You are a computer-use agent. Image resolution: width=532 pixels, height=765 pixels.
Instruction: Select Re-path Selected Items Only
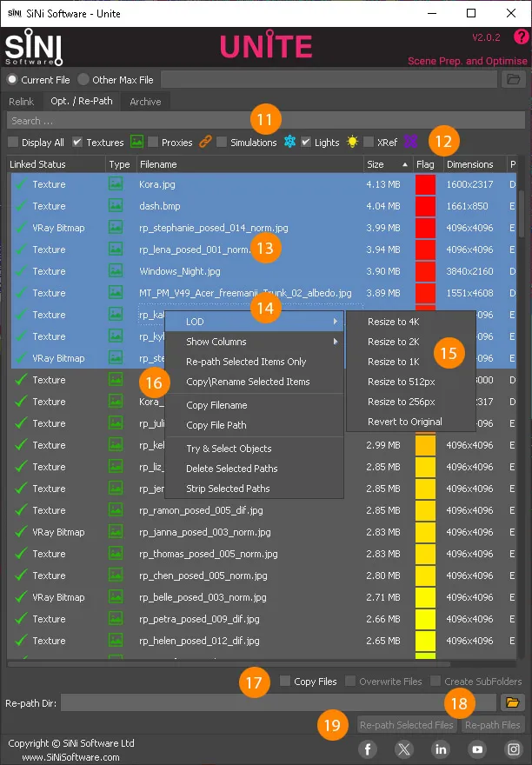(x=255, y=362)
